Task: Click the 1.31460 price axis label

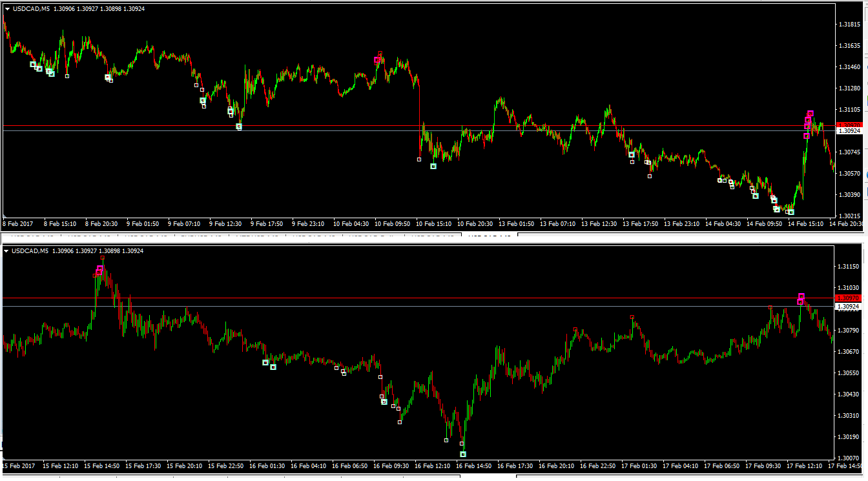Action: (x=849, y=67)
